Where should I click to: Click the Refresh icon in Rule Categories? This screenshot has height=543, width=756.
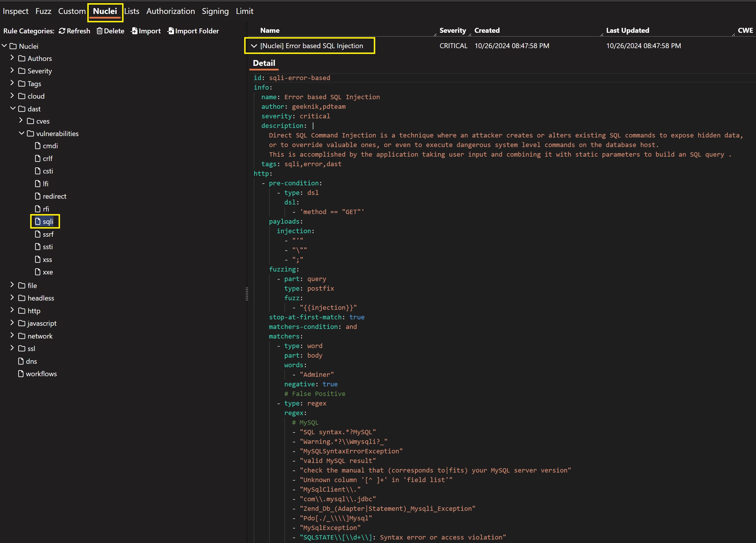point(62,31)
